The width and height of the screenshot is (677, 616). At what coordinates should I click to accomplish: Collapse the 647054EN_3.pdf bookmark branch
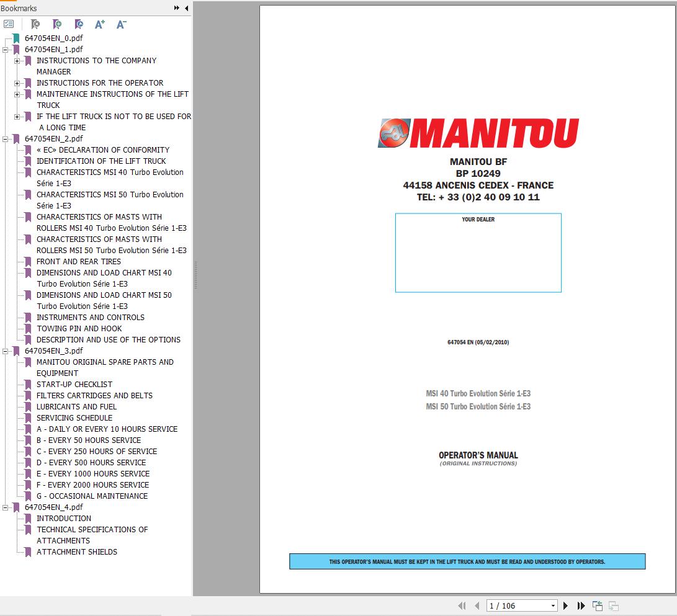coord(5,350)
